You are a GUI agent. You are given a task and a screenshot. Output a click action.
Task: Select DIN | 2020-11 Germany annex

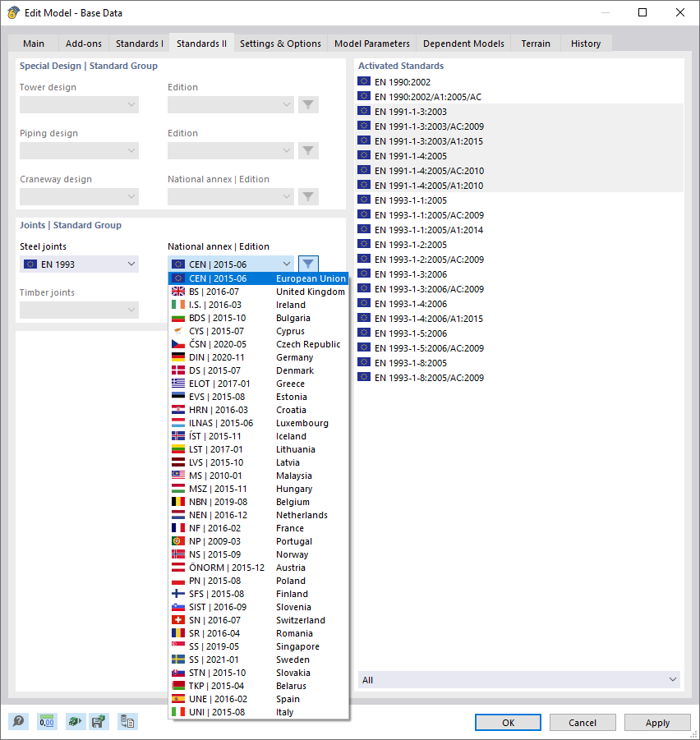258,357
